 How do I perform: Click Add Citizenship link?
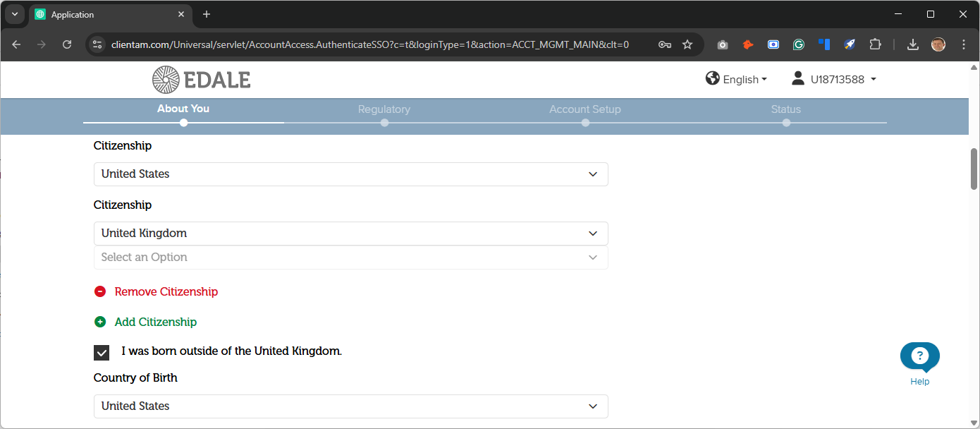[156, 322]
